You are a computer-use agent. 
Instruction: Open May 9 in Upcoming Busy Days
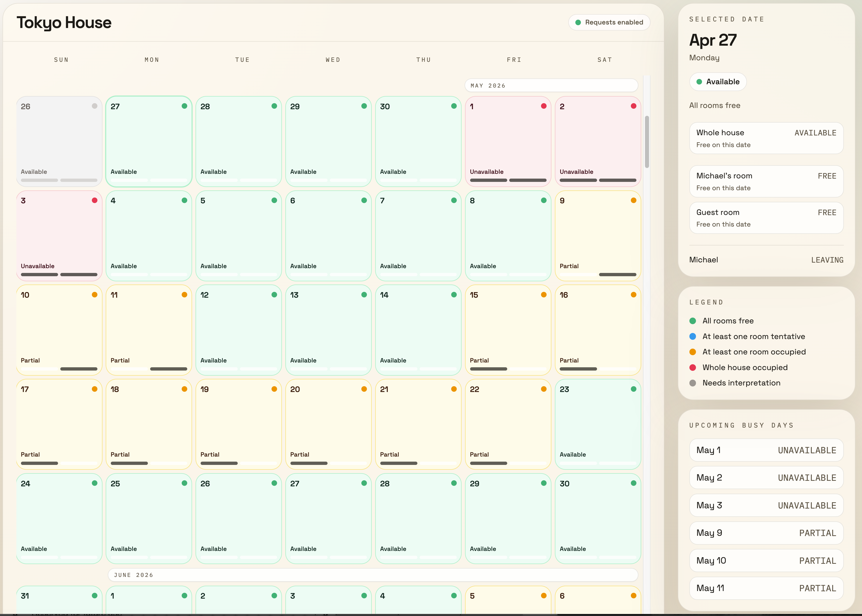(x=766, y=533)
